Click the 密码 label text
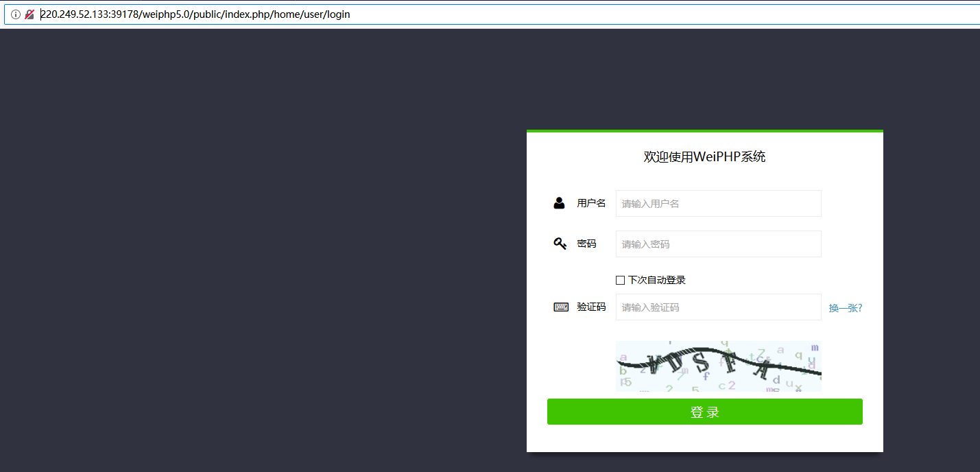 point(586,243)
